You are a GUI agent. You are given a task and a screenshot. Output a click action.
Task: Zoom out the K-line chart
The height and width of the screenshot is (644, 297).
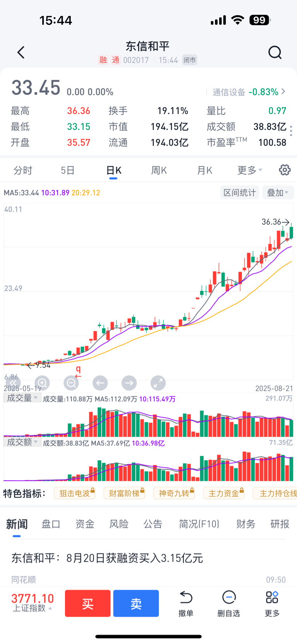[x=71, y=383]
